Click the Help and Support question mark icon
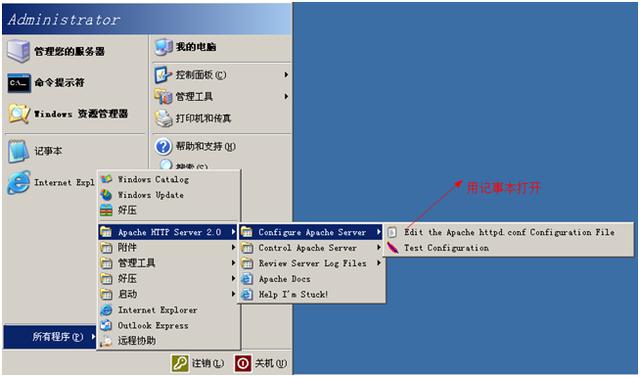Screen dimensions: 640x377 coord(163,146)
